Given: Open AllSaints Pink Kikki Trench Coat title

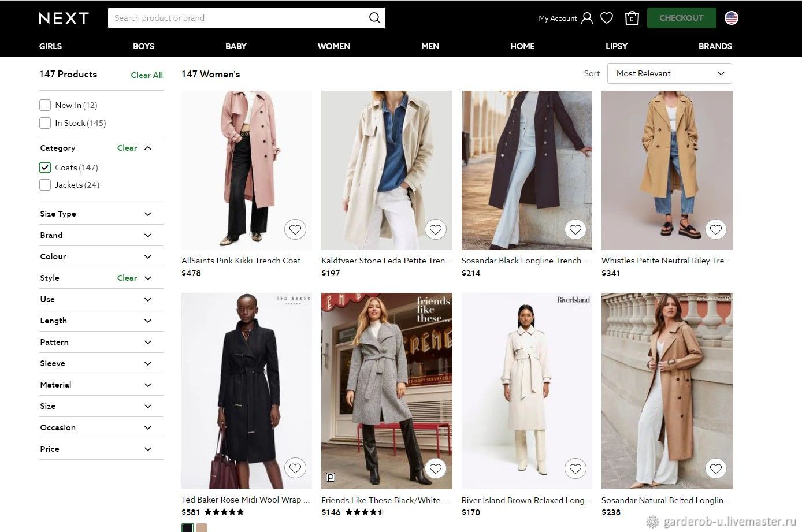Looking at the screenshot, I should [241, 261].
